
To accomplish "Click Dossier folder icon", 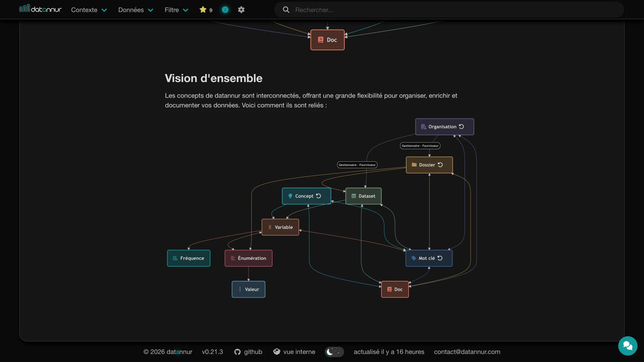I will tap(414, 165).
